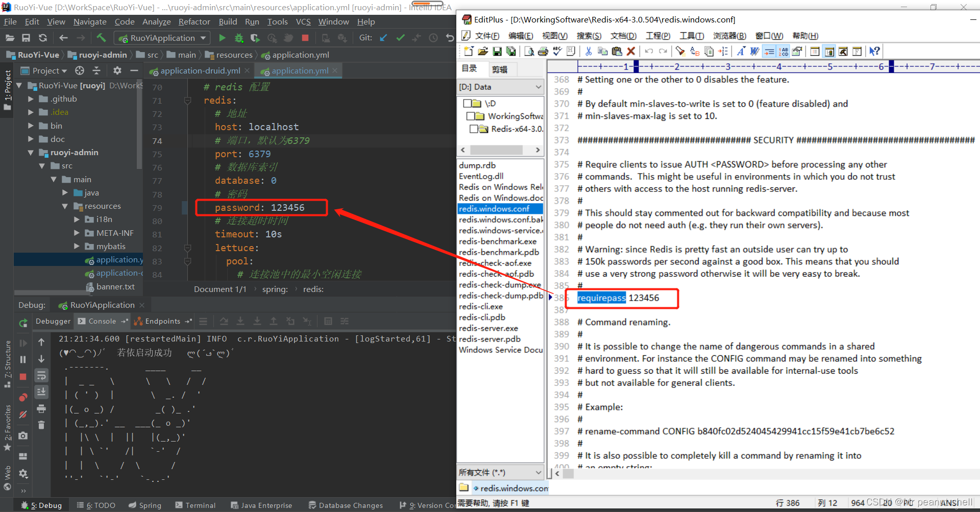Image resolution: width=980 pixels, height=512 pixels.
Task: Open Project panel settings gear
Action: click(x=117, y=70)
